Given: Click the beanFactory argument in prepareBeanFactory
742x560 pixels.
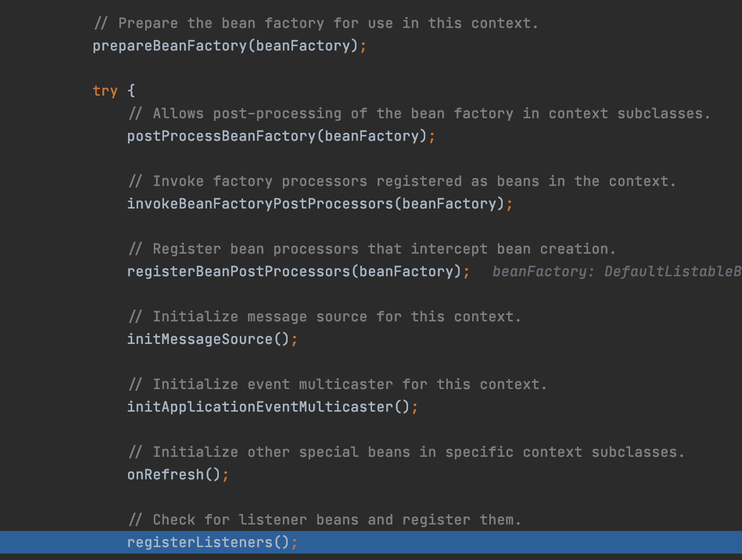Looking at the screenshot, I should click(x=303, y=46).
